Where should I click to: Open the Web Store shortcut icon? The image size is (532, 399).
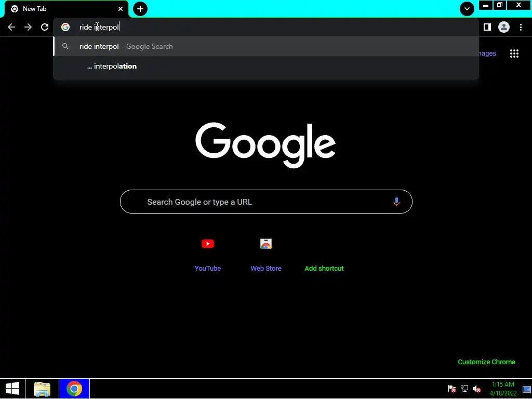coord(266,244)
